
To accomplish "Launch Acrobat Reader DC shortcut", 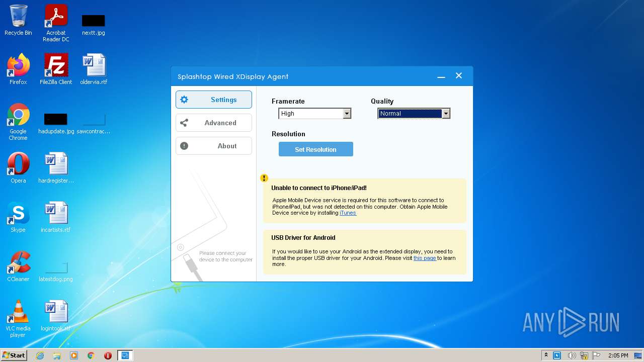I will (x=56, y=24).
